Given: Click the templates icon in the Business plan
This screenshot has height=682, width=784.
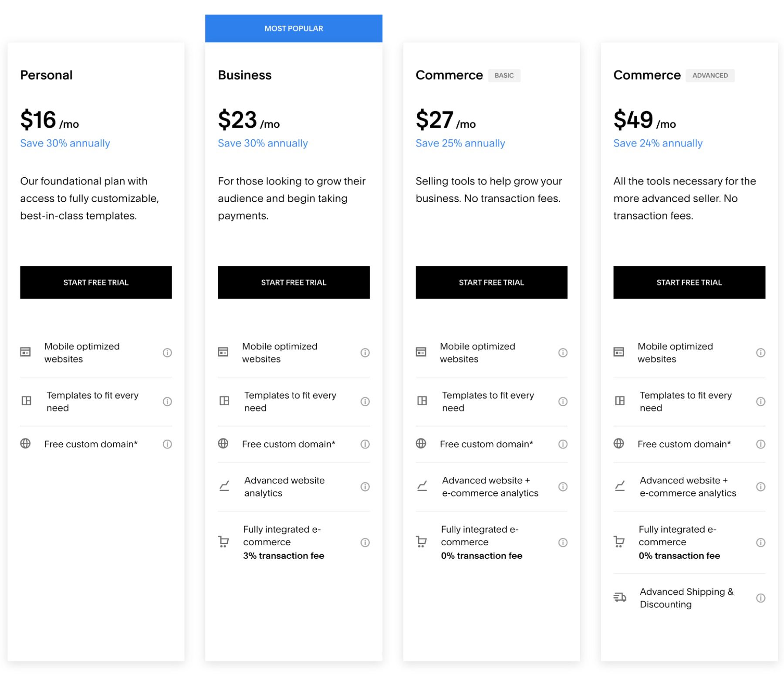Looking at the screenshot, I should (223, 400).
